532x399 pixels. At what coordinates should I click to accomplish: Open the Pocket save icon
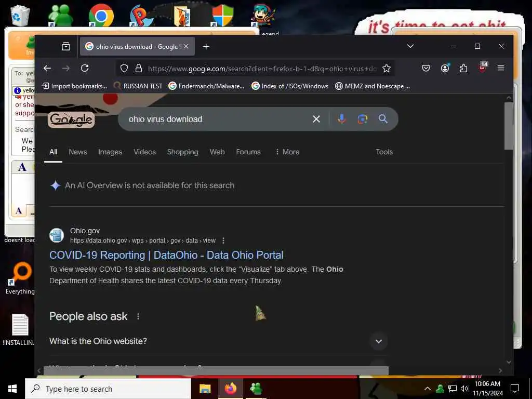click(x=426, y=68)
